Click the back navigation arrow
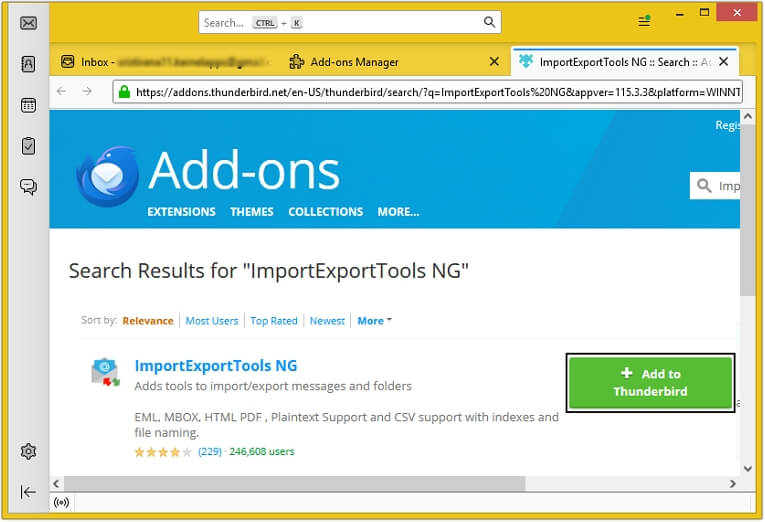765x522 pixels. [x=62, y=91]
